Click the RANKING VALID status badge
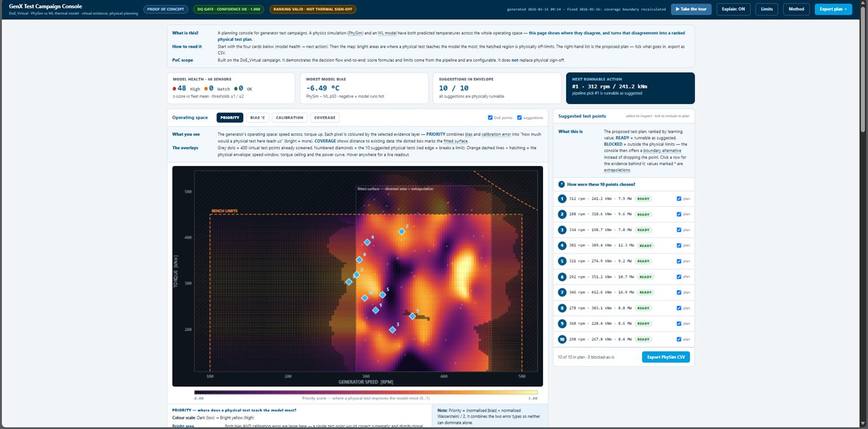Image resolution: width=868 pixels, height=429 pixels. [x=313, y=9]
